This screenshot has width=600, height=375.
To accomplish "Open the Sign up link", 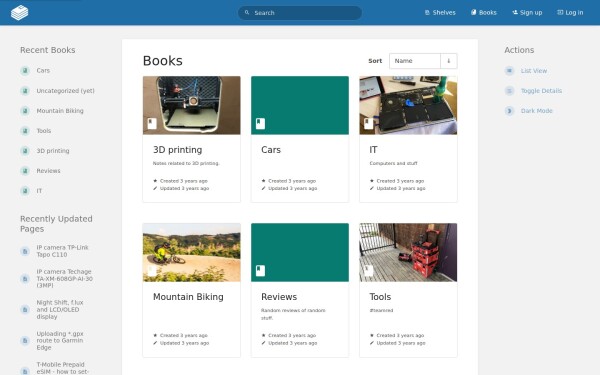I will [x=527, y=13].
